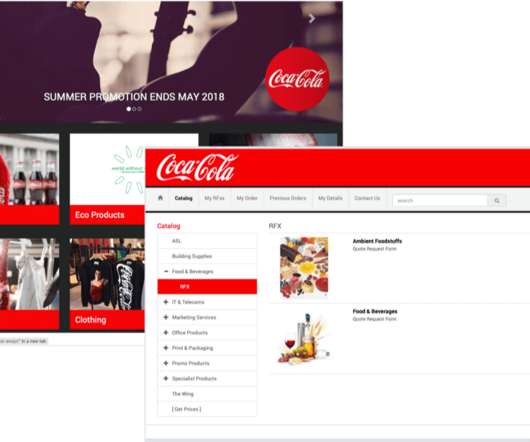The height and width of the screenshot is (442, 530).
Task: Expand the Office Products category
Action: pyautogui.click(x=166, y=333)
